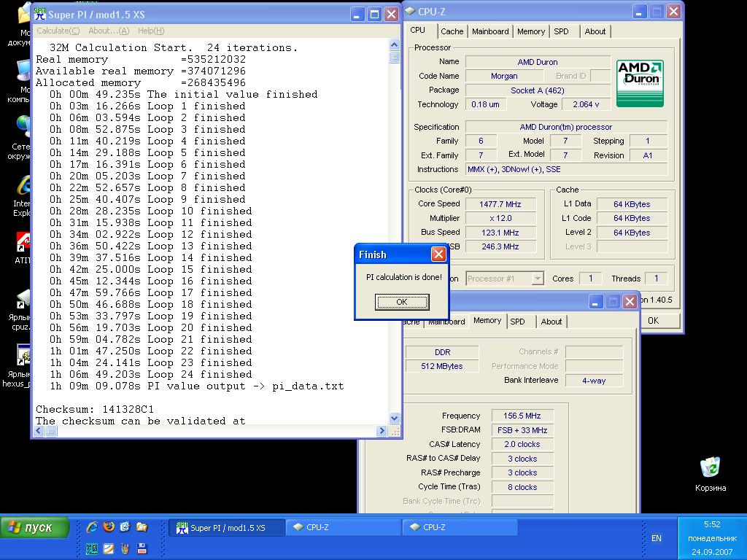
Task: Launch Firefox from Quick Launch
Action: pyautogui.click(x=109, y=526)
